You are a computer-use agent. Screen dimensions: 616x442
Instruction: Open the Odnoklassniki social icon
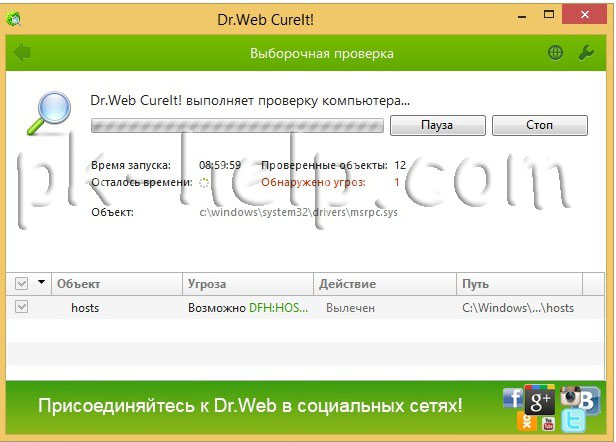coord(527,422)
